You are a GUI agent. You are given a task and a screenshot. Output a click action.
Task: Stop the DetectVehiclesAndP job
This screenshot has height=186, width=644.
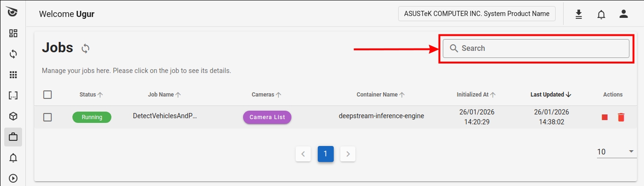coord(605,117)
